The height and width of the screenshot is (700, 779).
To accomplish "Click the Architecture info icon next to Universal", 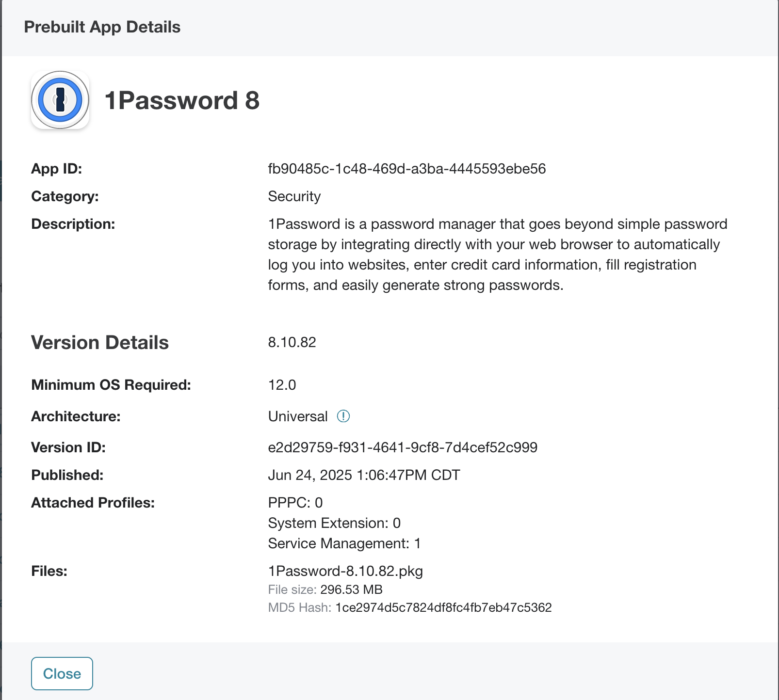I will [343, 416].
